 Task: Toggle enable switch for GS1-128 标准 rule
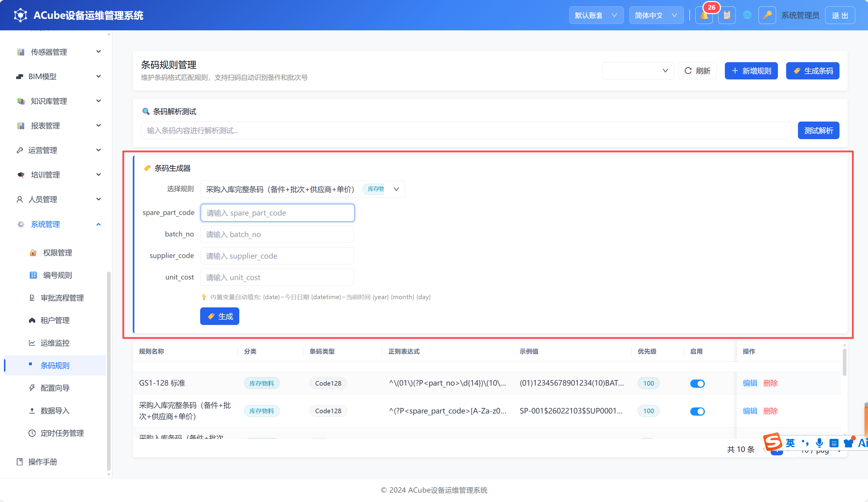(697, 383)
